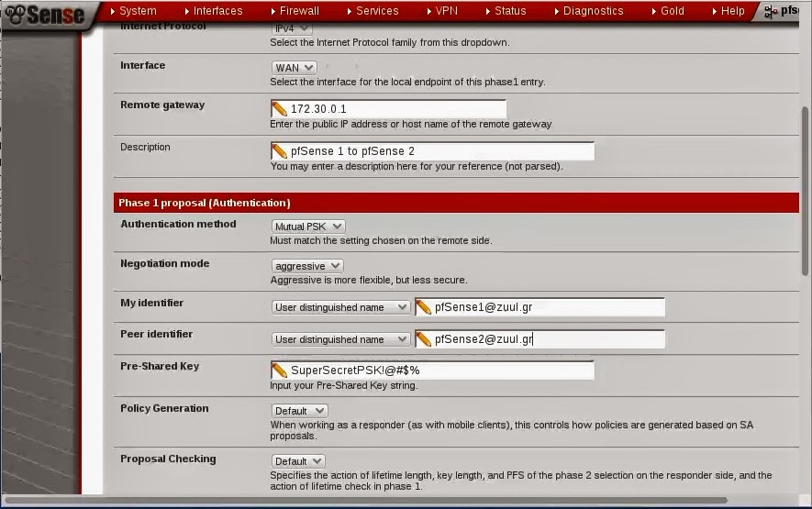
Task: Click 'Must match the setting' help text
Action: (x=381, y=240)
